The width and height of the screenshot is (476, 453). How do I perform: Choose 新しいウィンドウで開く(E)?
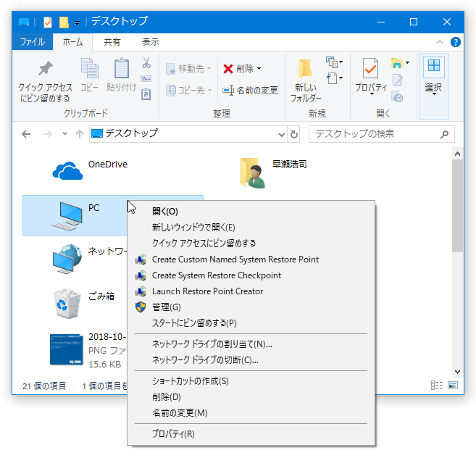coord(251,228)
